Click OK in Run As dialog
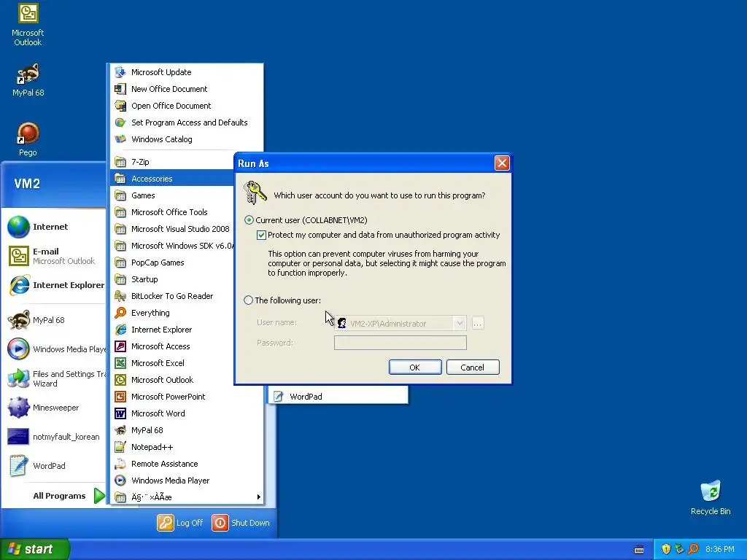 coord(415,367)
